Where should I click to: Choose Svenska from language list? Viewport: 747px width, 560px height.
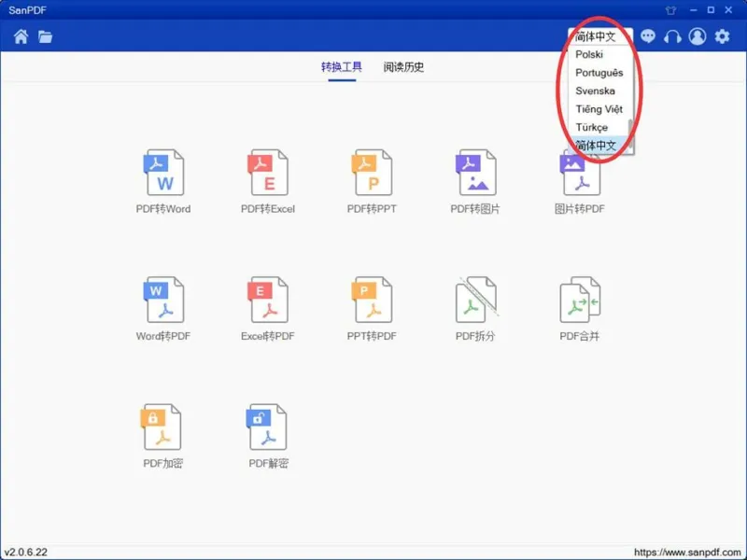(x=599, y=91)
